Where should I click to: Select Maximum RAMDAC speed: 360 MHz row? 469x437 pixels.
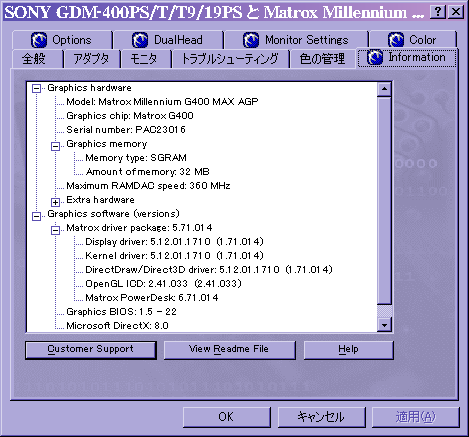[148, 186]
